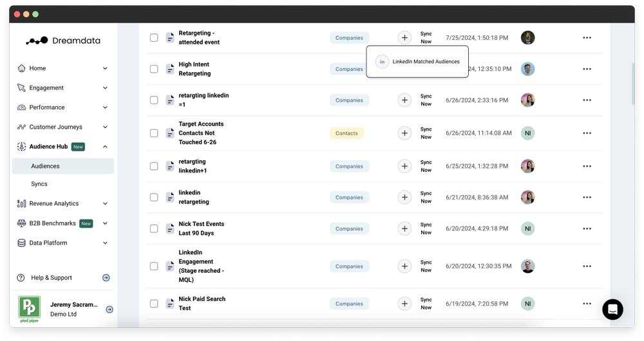Select Nick Paid Search Test checkbox
This screenshot has height=341, width=644.
pos(154,304)
